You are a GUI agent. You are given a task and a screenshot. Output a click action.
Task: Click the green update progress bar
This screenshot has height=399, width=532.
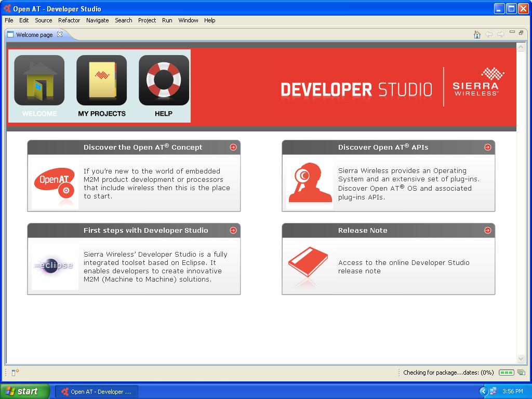pyautogui.click(x=507, y=373)
